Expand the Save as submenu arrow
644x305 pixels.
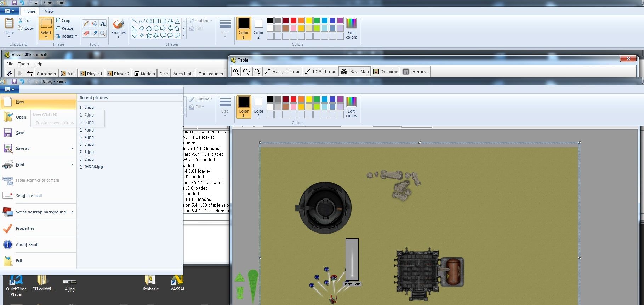(72, 148)
